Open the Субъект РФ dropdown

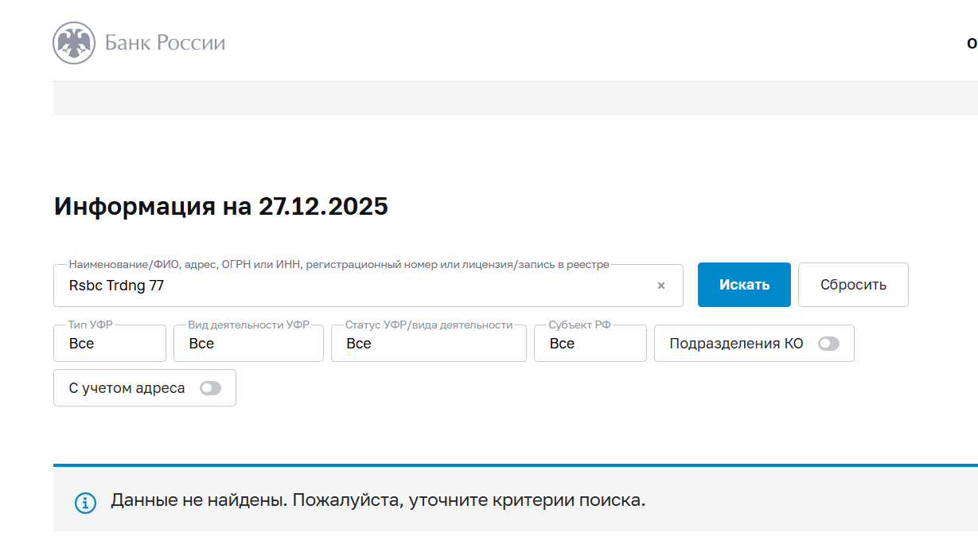[x=590, y=344]
